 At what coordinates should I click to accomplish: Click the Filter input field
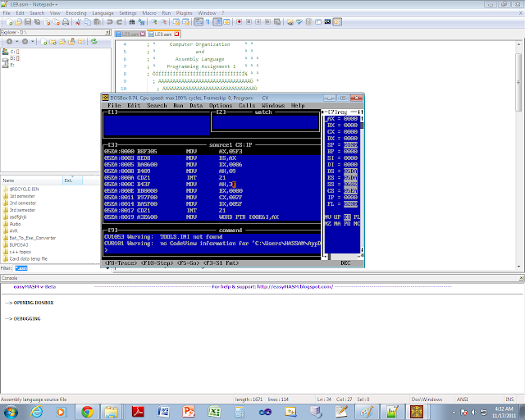60,268
